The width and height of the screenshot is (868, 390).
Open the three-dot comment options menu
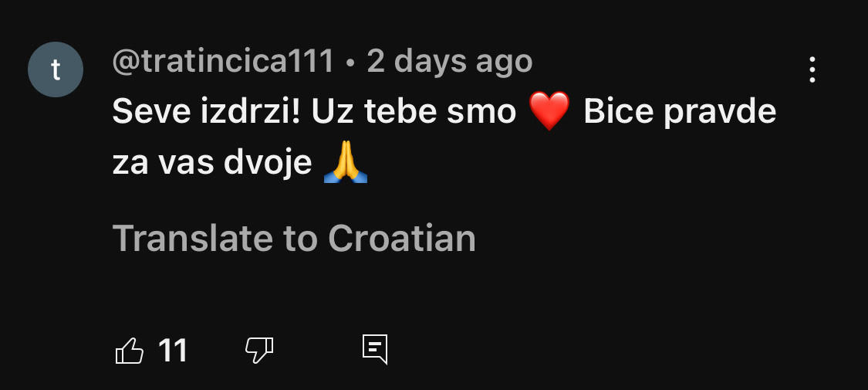[x=812, y=70]
